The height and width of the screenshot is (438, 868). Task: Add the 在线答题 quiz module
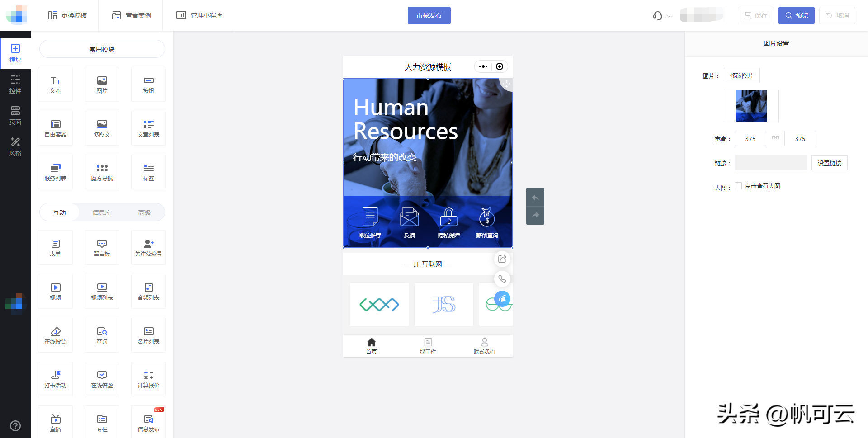tap(102, 379)
